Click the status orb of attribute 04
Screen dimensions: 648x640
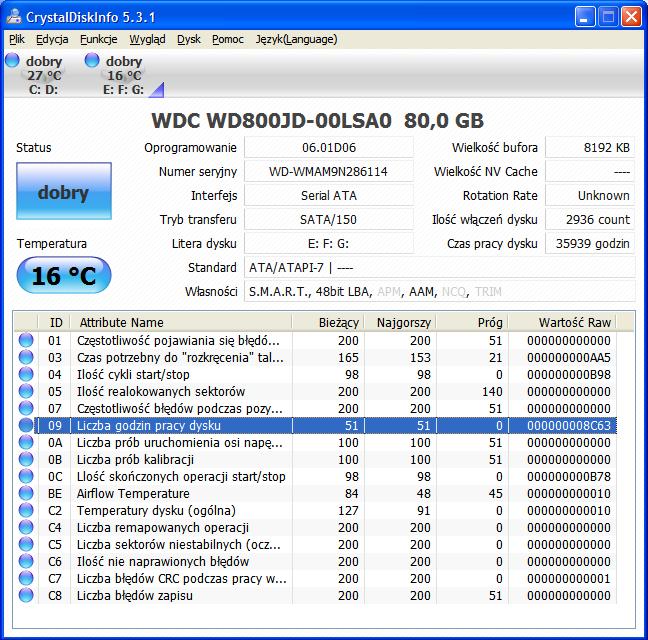coord(26,374)
